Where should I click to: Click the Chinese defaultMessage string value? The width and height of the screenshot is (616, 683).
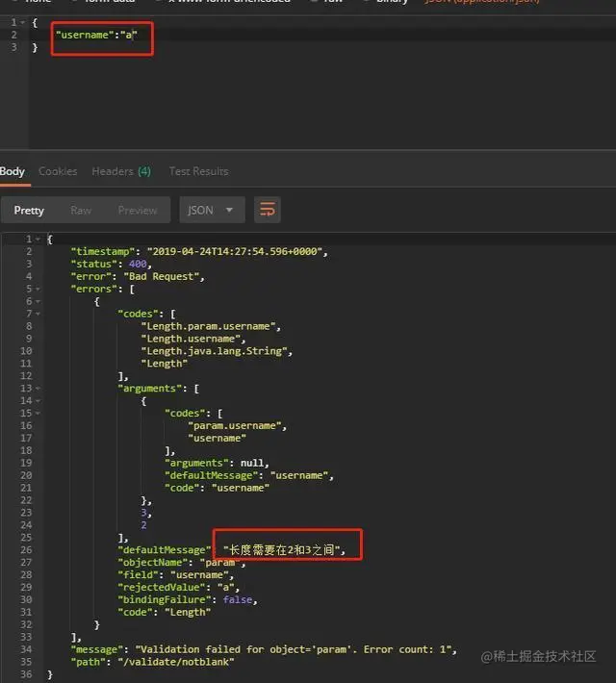[x=282, y=550]
